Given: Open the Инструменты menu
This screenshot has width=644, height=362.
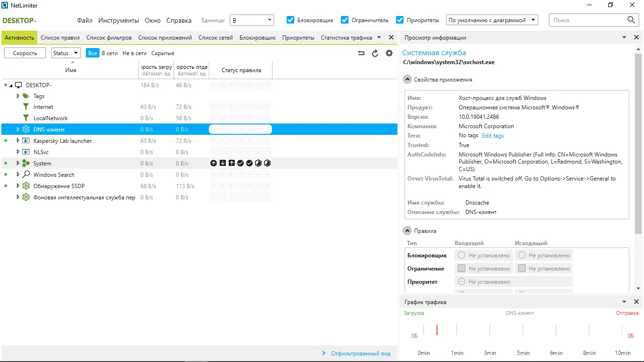Looking at the screenshot, I should coord(117,20).
